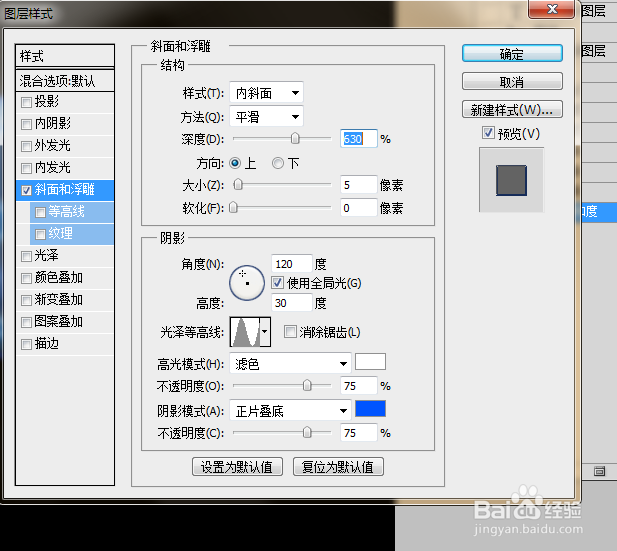This screenshot has width=617, height=551.
Task: Click the 软化 soften value field
Action: pyautogui.click(x=358, y=207)
